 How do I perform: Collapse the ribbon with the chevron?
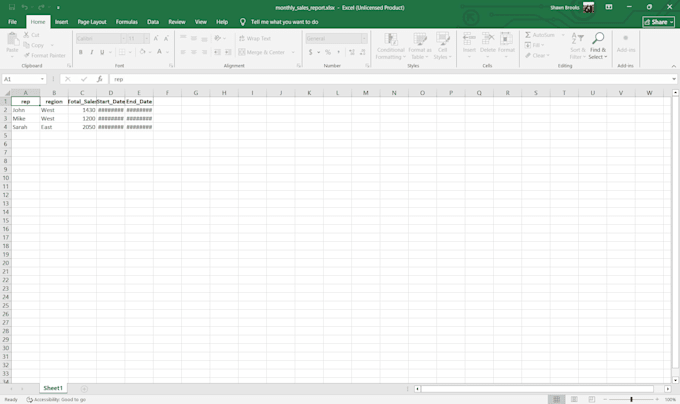(x=673, y=66)
